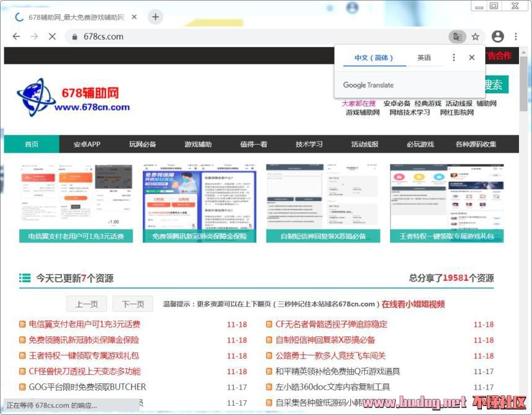Click the Google Translate icon in address bar
532x415 pixels.
(x=457, y=36)
